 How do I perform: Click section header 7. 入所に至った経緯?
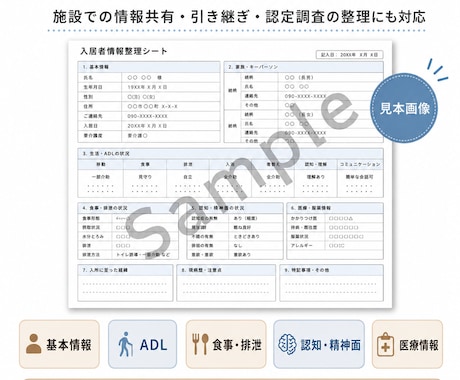point(125,270)
